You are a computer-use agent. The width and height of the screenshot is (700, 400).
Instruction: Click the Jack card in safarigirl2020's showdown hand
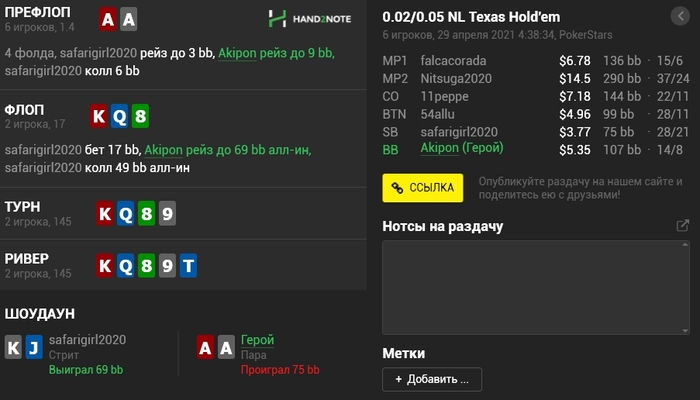34,347
